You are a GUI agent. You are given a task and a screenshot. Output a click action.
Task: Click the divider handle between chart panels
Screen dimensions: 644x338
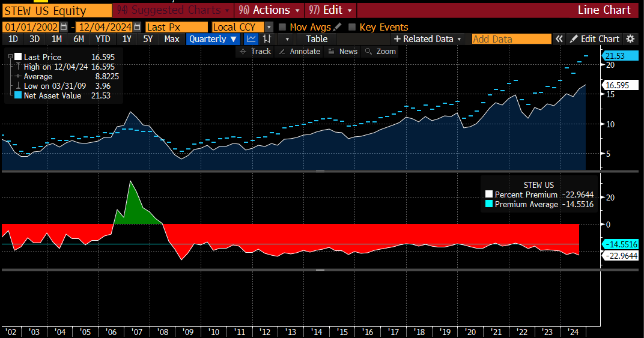point(320,171)
